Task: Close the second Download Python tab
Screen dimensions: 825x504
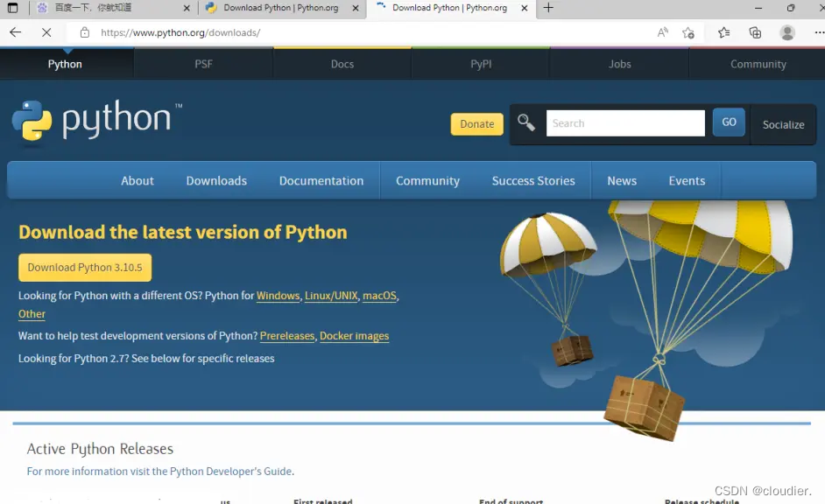Action: 356,8
